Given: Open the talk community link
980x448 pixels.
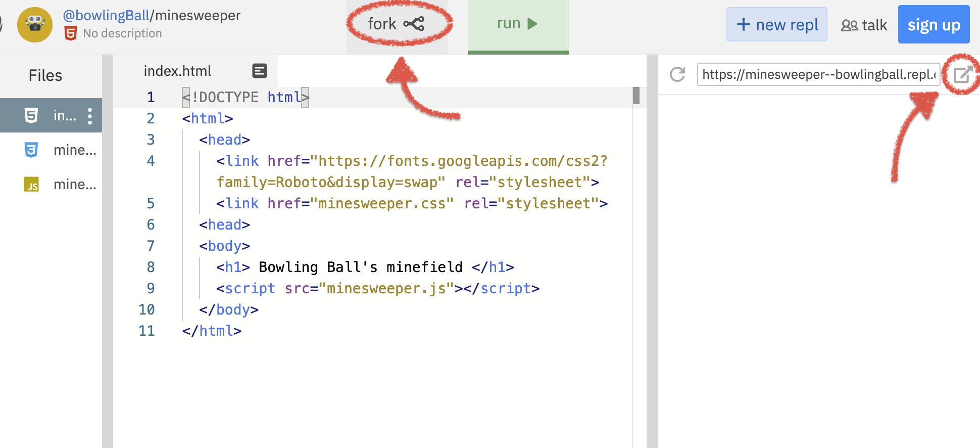Looking at the screenshot, I should pyautogui.click(x=864, y=25).
